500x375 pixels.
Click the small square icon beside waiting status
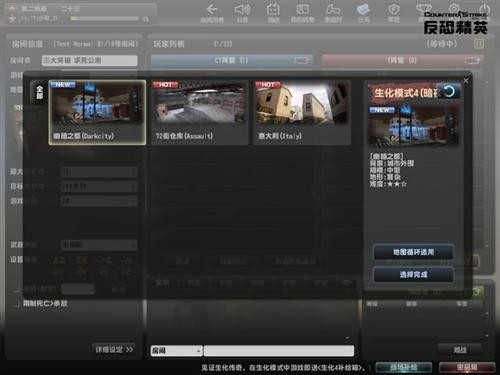point(479,44)
